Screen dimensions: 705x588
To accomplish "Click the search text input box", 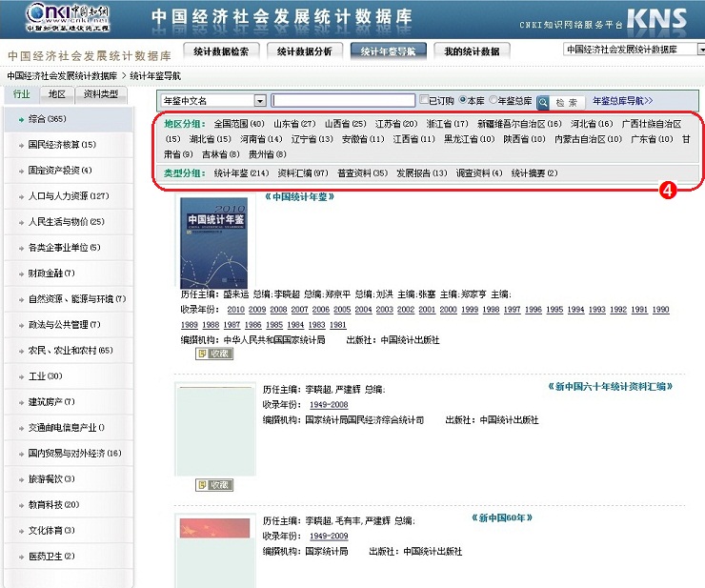I will pos(343,100).
